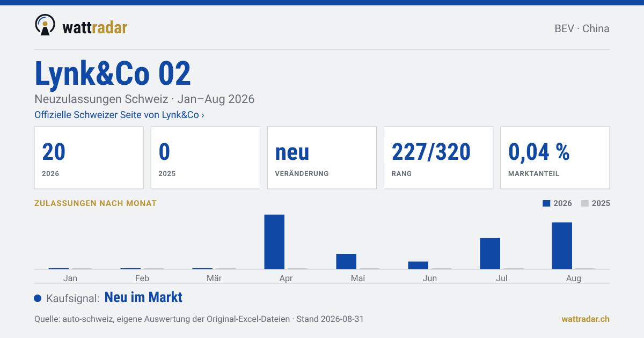644x338 pixels.
Task: Open the official Swiss Lynk&Co page link
Action: point(119,115)
